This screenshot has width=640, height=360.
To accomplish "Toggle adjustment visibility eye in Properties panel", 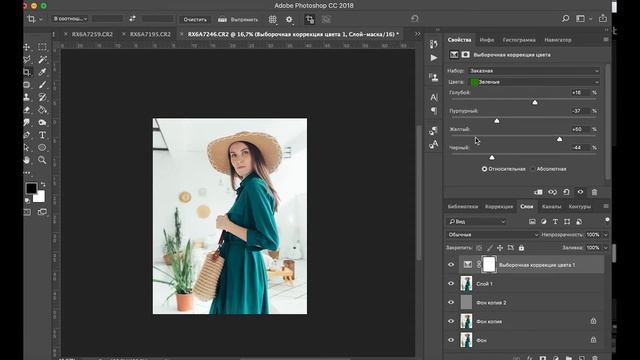I will [x=580, y=192].
